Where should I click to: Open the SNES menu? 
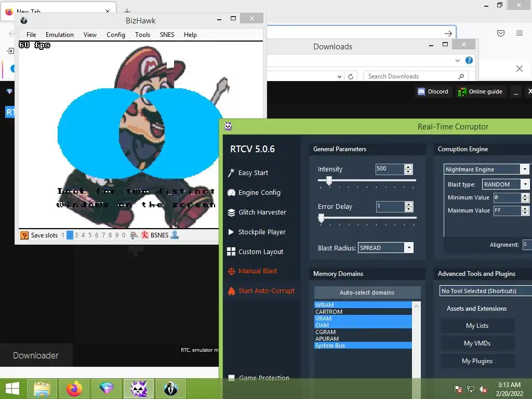click(167, 35)
